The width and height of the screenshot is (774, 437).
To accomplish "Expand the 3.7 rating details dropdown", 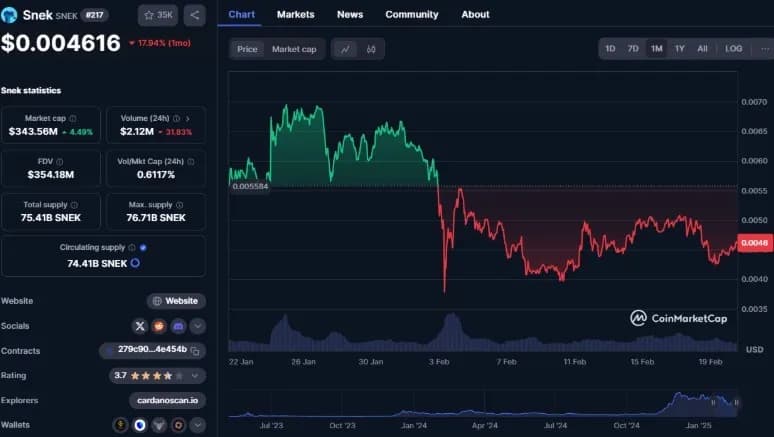I will point(197,376).
